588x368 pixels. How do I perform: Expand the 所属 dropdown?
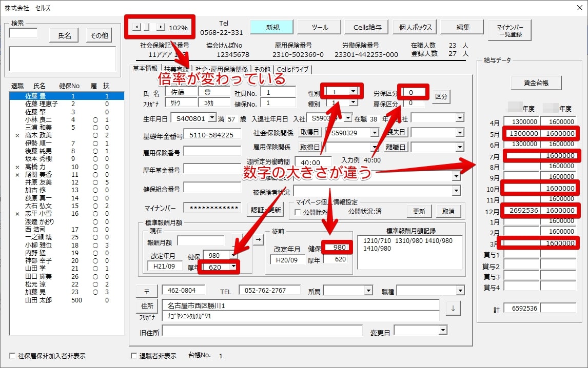click(x=368, y=291)
